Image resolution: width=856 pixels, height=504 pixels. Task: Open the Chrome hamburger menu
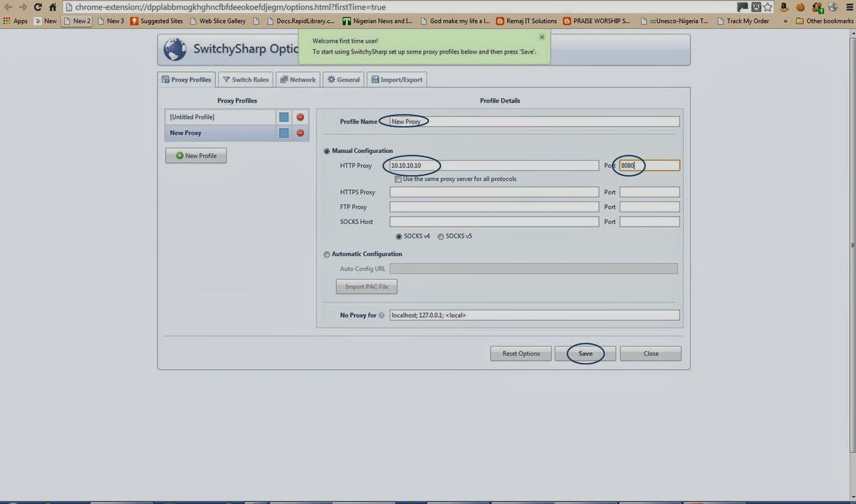click(848, 7)
